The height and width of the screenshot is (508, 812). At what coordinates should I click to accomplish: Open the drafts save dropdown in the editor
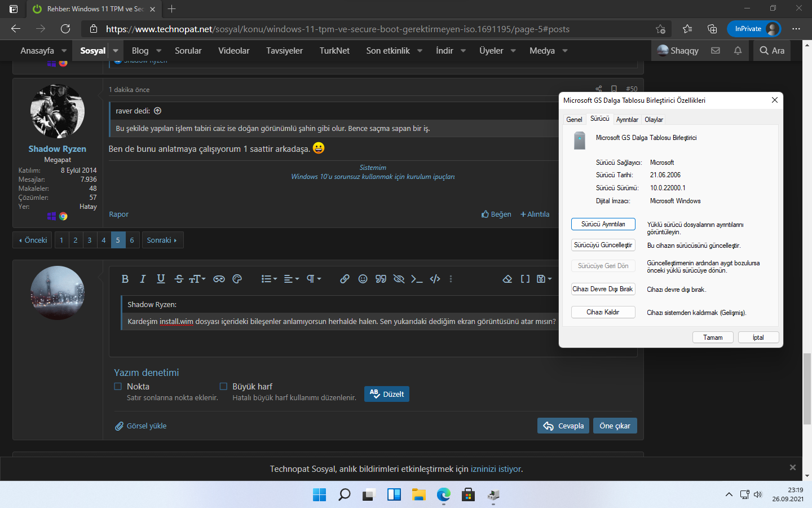click(x=544, y=279)
